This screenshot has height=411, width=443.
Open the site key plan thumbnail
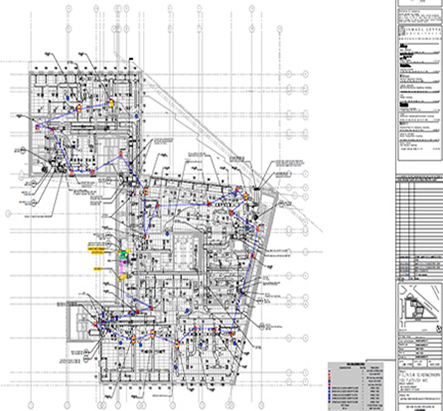click(419, 308)
